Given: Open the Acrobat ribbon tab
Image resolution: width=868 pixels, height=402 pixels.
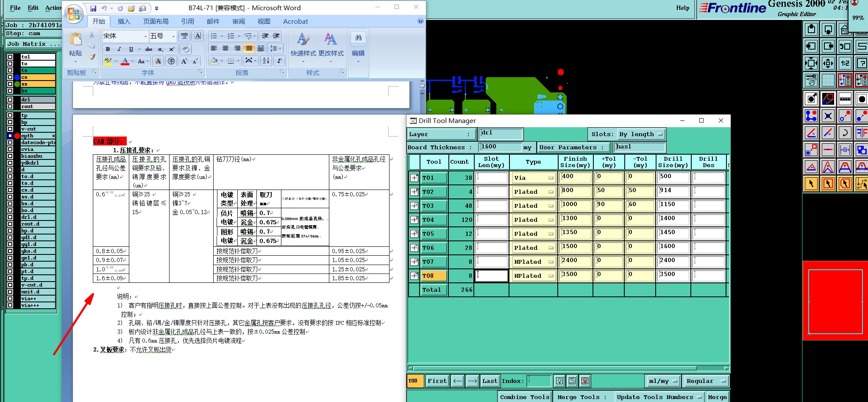Looking at the screenshot, I should (x=295, y=21).
